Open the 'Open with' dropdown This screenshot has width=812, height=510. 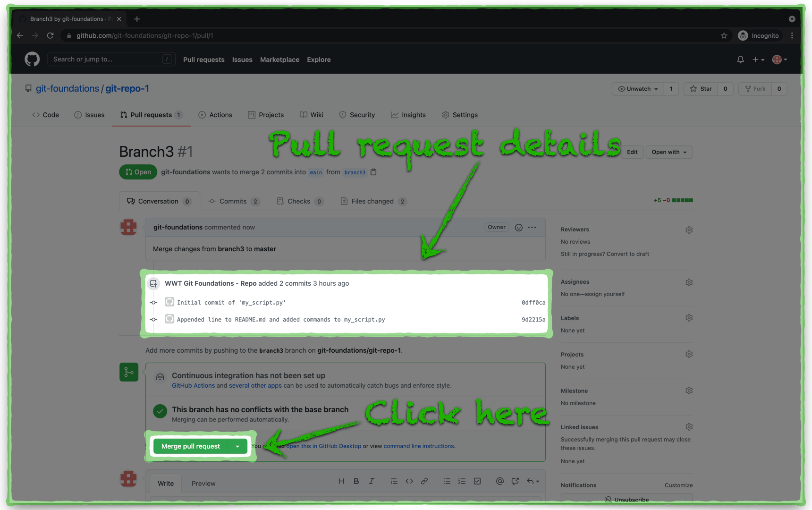[669, 152]
